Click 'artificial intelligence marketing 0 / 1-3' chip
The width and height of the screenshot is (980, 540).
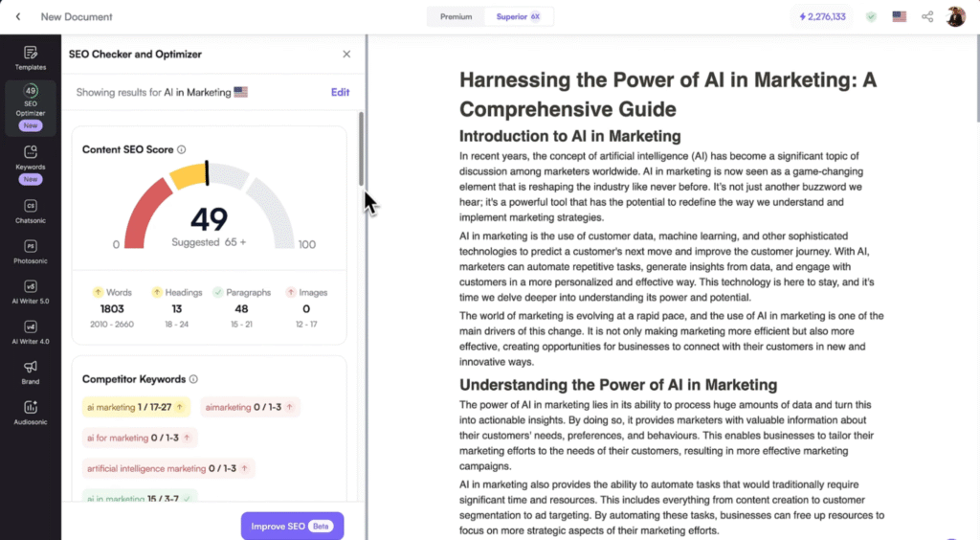pos(168,468)
